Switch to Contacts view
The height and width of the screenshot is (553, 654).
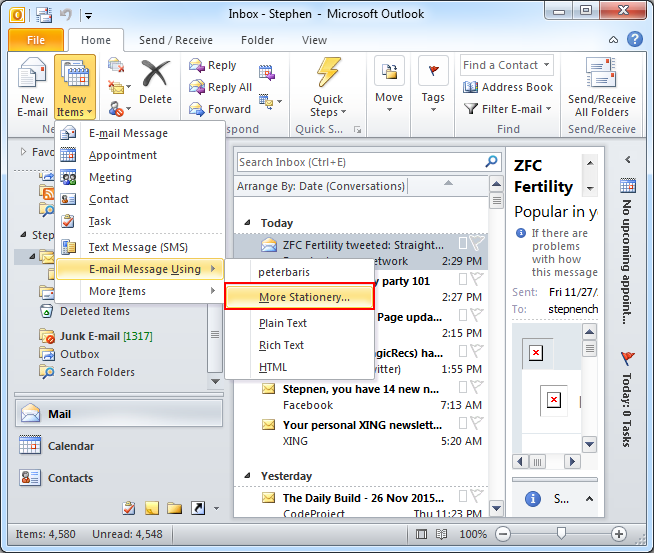119,478
